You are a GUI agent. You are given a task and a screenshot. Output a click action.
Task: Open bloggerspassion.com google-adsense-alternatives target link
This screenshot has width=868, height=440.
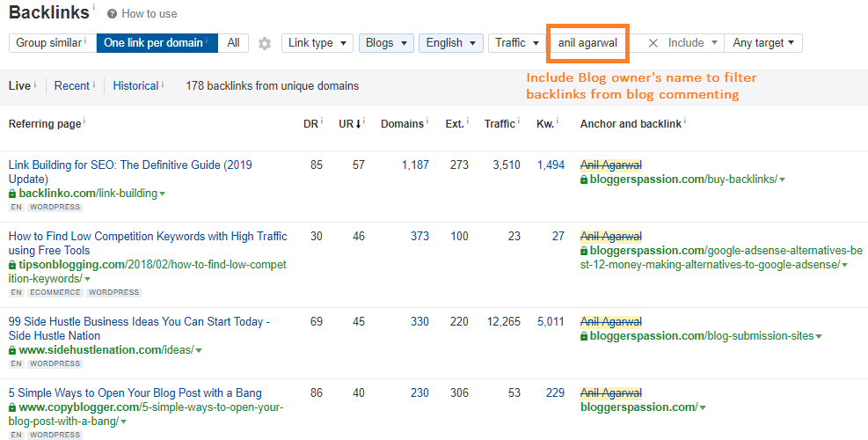721,258
